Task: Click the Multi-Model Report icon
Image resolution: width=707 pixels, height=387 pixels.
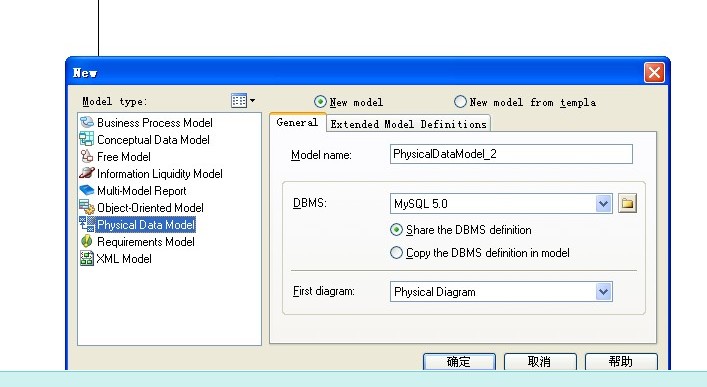Action: coord(87,190)
